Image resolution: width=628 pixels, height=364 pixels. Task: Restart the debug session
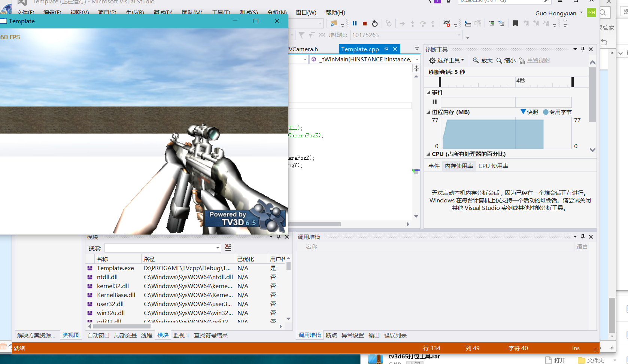pos(375,24)
